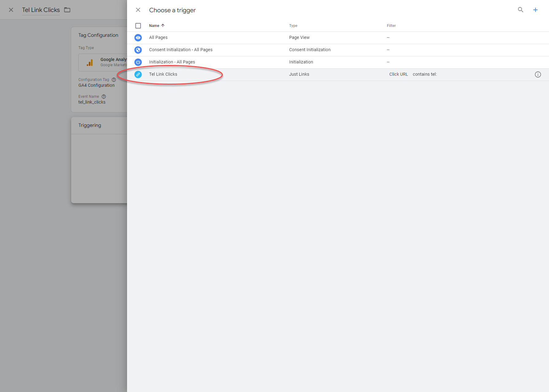Click the Consent Initialization shield icon
The image size is (549, 392).
pos(138,50)
